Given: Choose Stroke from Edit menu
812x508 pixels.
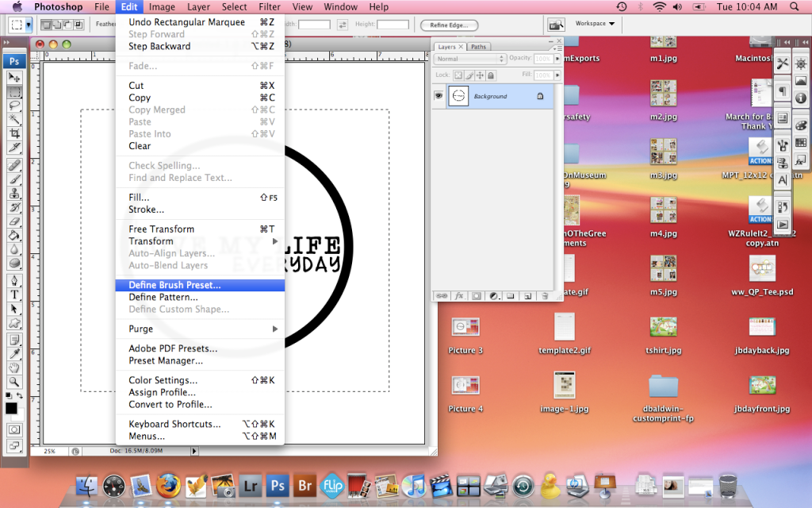Looking at the screenshot, I should click(200, 210).
